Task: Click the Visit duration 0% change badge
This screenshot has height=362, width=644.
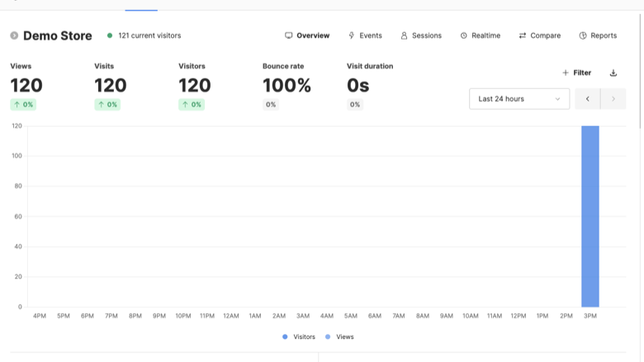Action: click(355, 105)
